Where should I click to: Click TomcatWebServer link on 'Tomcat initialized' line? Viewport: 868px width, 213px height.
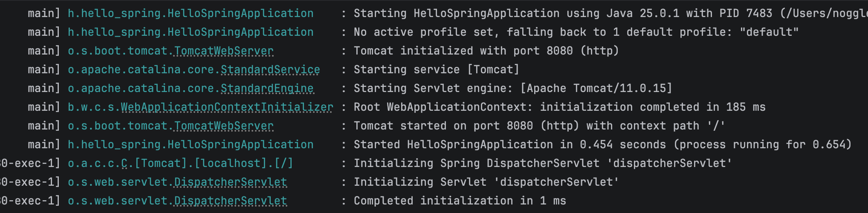[224, 51]
